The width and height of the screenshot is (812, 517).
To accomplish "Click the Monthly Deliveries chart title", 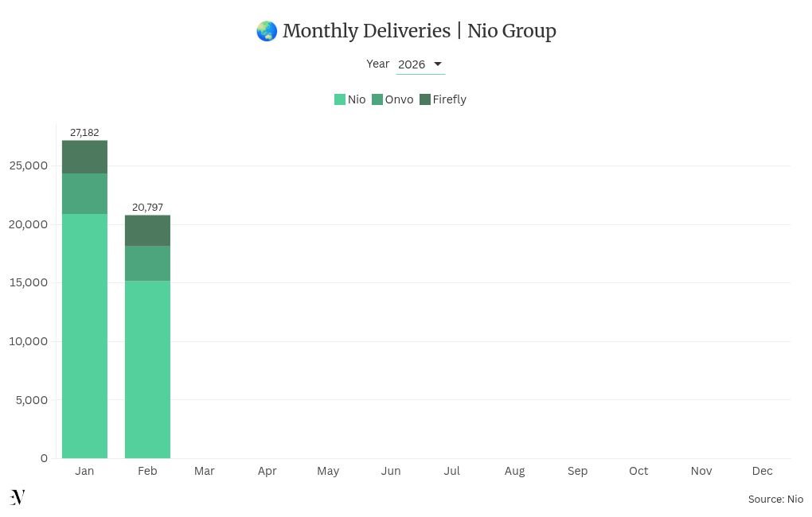I will click(419, 31).
